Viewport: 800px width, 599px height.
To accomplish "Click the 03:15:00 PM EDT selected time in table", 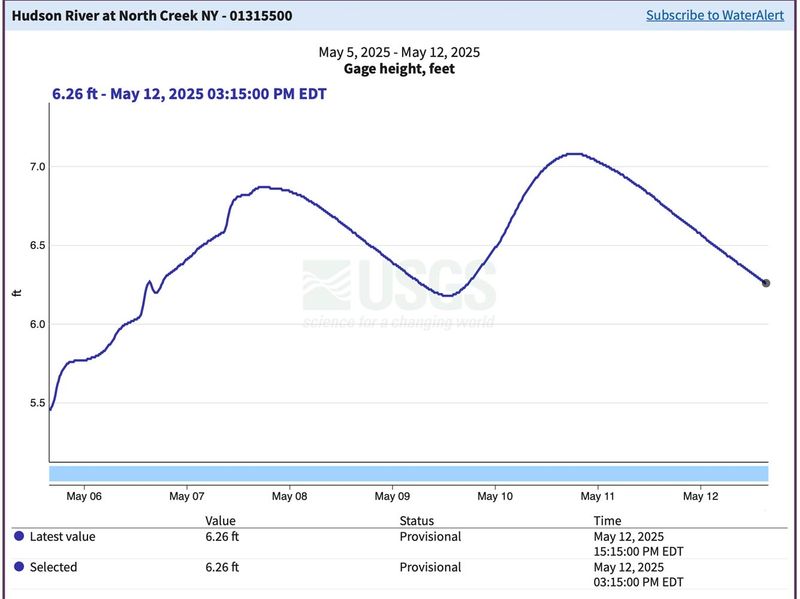I will (x=638, y=582).
